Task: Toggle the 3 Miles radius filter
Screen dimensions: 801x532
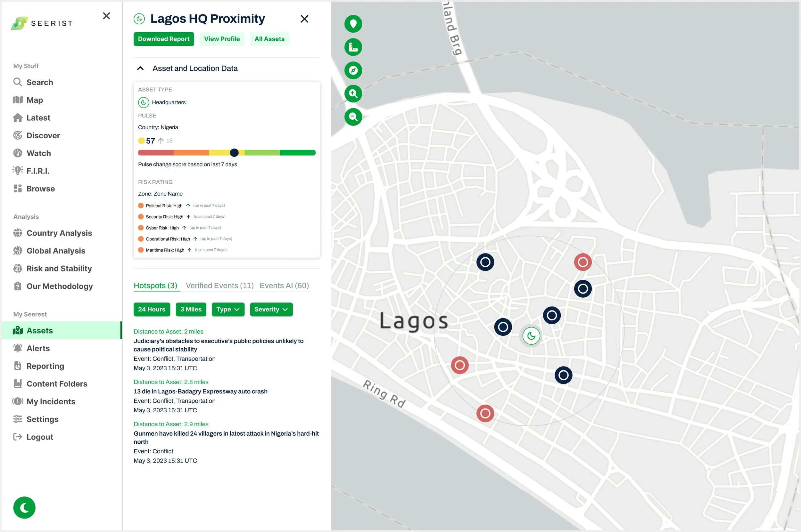Action: [x=191, y=310]
